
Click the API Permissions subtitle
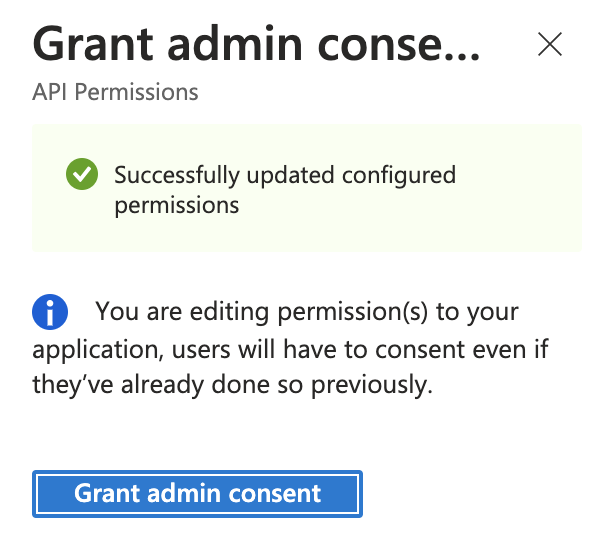click(x=115, y=92)
